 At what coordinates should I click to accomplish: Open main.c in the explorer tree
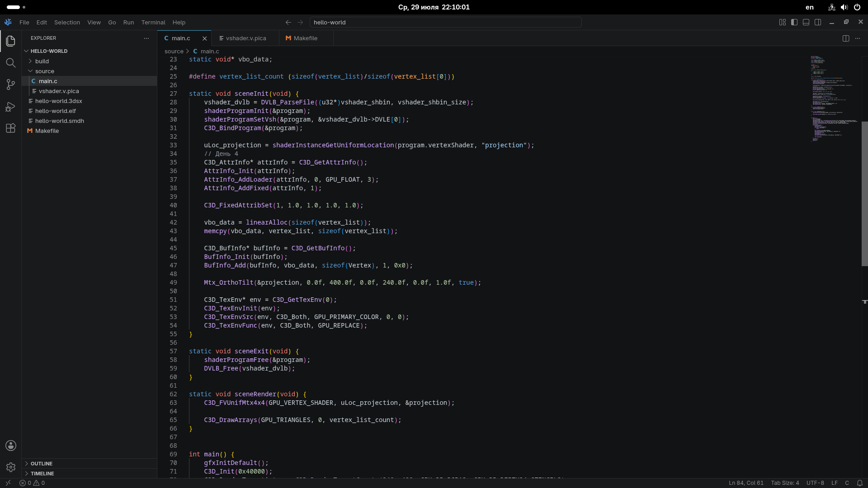click(x=90, y=81)
